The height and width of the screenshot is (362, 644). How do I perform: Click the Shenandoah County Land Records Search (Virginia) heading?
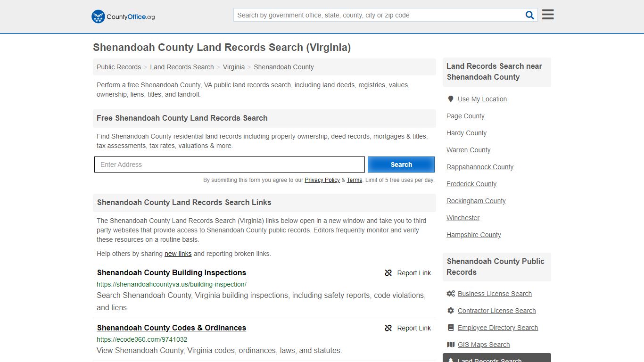(x=222, y=48)
